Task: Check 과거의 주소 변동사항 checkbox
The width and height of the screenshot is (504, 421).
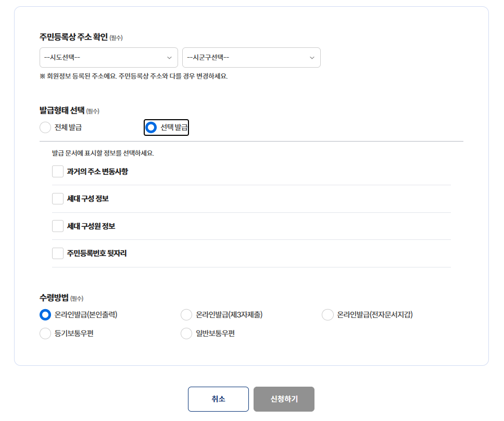Action: coord(58,171)
